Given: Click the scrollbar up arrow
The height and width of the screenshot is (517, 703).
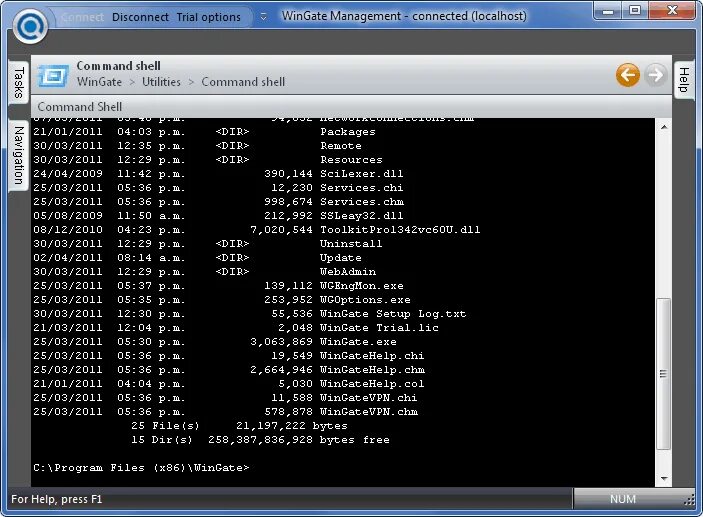Looking at the screenshot, I should [x=664, y=127].
